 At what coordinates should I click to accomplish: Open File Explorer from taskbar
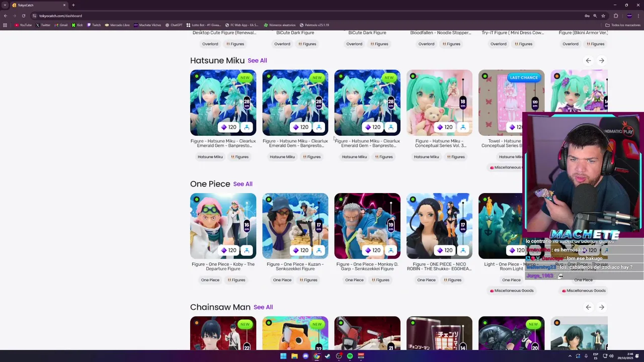click(x=294, y=356)
